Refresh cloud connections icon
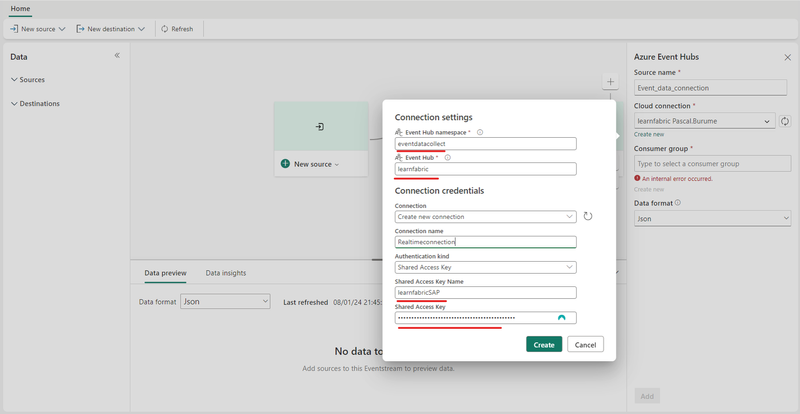Image resolution: width=800 pixels, height=414 pixels. click(785, 121)
